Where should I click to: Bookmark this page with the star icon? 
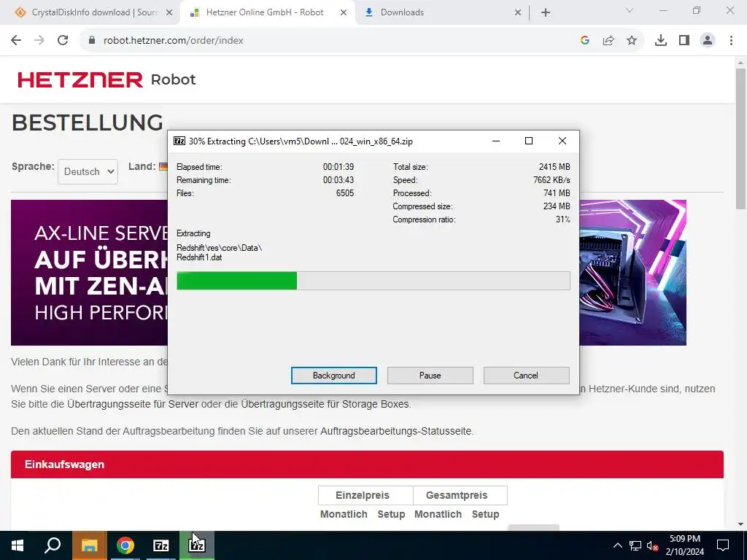pos(632,41)
